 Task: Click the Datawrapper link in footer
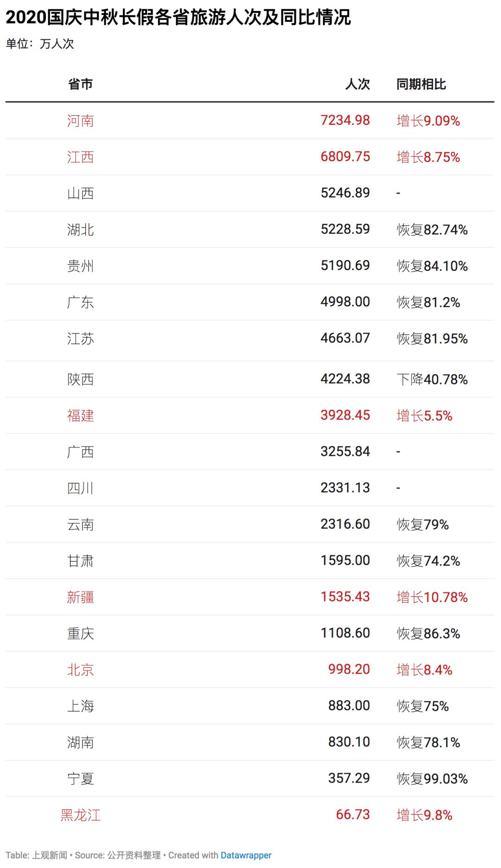pyautogui.click(x=246, y=855)
